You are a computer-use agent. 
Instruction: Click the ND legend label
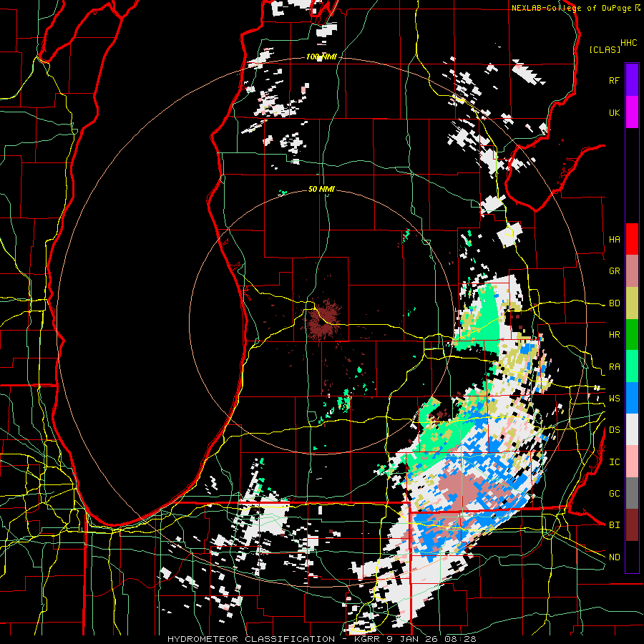[614, 557]
